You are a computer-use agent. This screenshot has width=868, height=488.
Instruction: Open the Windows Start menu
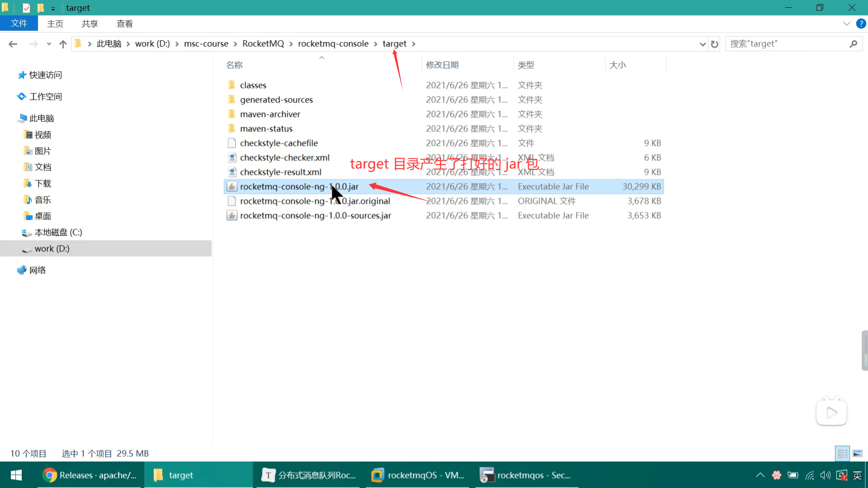click(16, 475)
